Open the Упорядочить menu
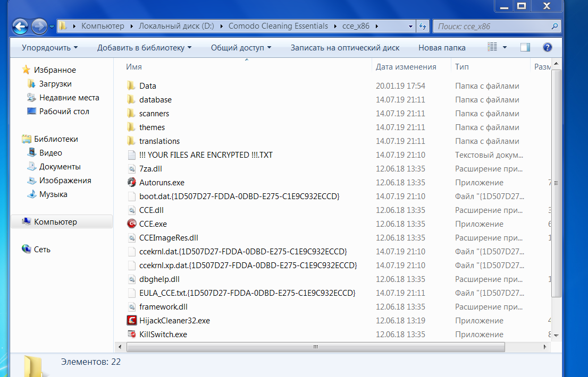Image resolution: width=588 pixels, height=377 pixels. tap(49, 48)
